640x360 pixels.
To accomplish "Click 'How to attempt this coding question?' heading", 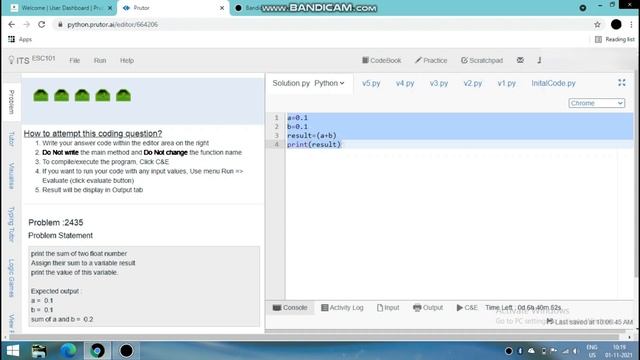I will point(93,133).
